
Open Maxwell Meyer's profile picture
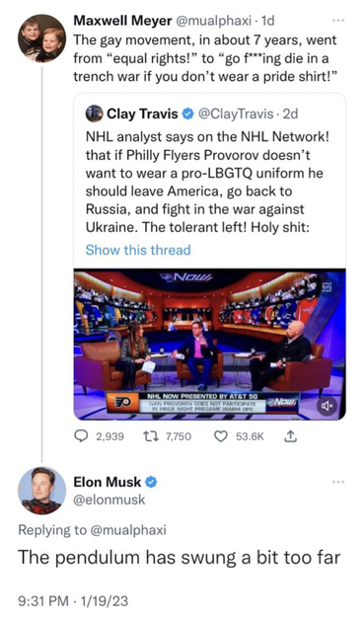(41, 39)
